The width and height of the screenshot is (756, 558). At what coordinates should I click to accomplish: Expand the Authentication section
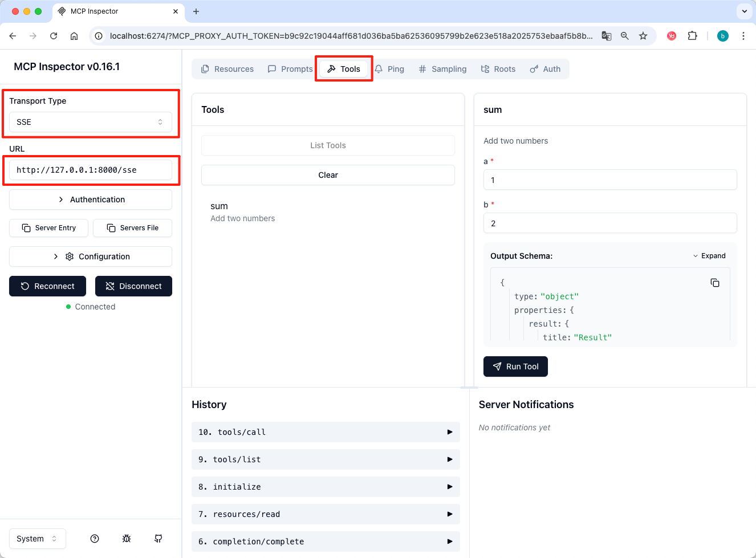(x=91, y=199)
